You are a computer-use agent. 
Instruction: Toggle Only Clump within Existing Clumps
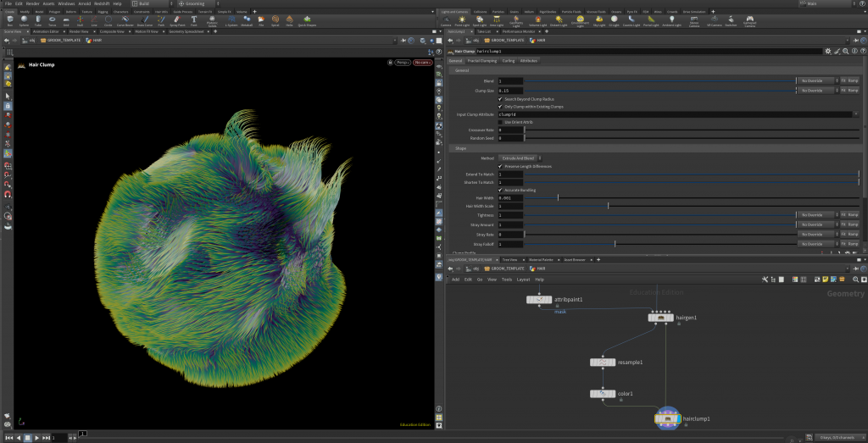coord(500,106)
